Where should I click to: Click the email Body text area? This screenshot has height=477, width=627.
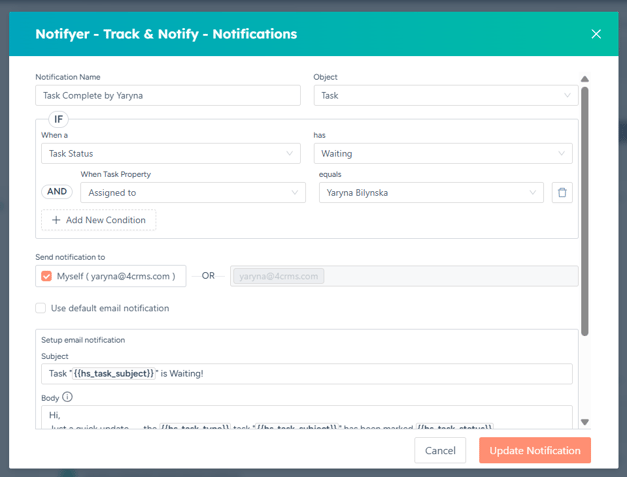pos(307,417)
